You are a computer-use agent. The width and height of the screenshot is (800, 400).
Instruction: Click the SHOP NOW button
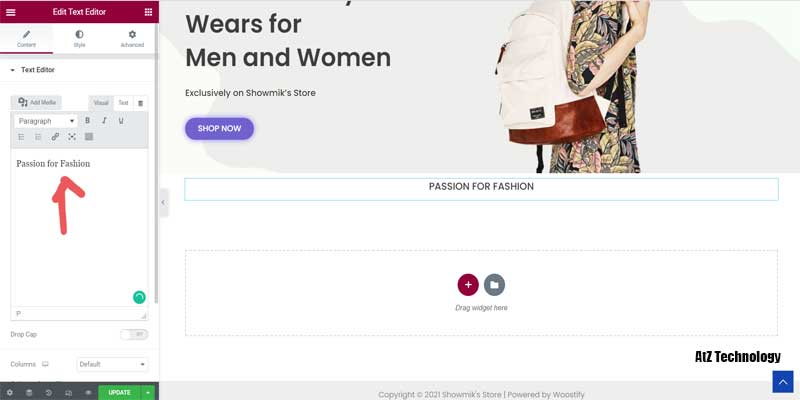pos(219,128)
